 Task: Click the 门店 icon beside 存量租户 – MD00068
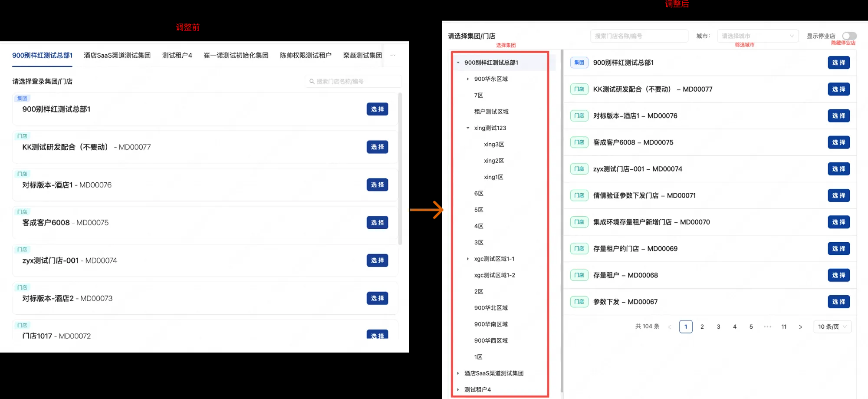click(579, 275)
